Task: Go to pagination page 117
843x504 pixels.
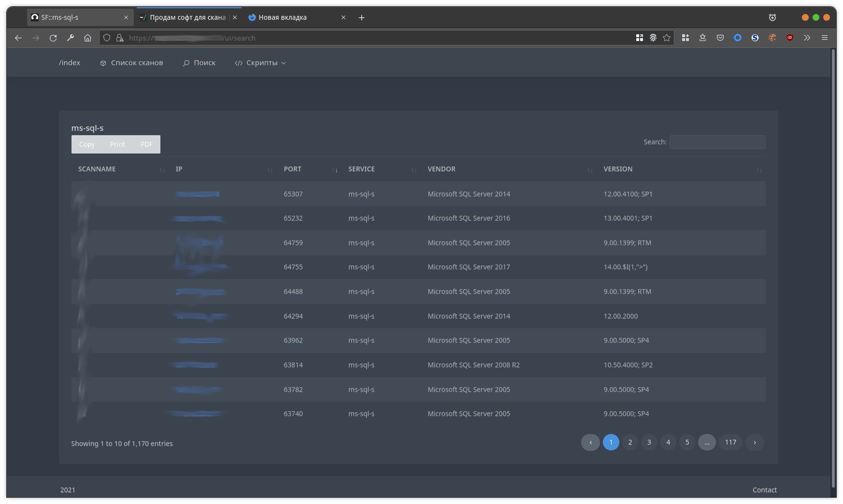Action: tap(730, 442)
